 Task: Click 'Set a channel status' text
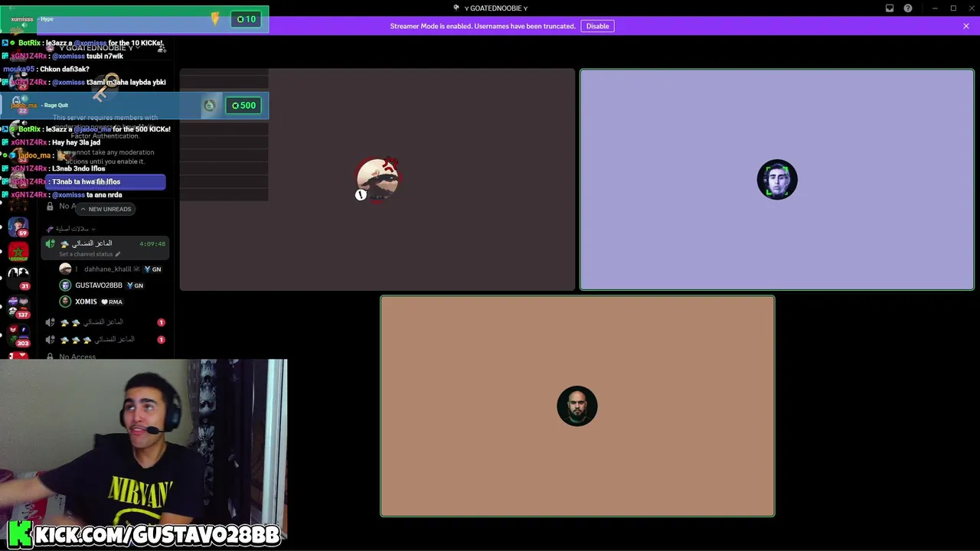pos(86,254)
